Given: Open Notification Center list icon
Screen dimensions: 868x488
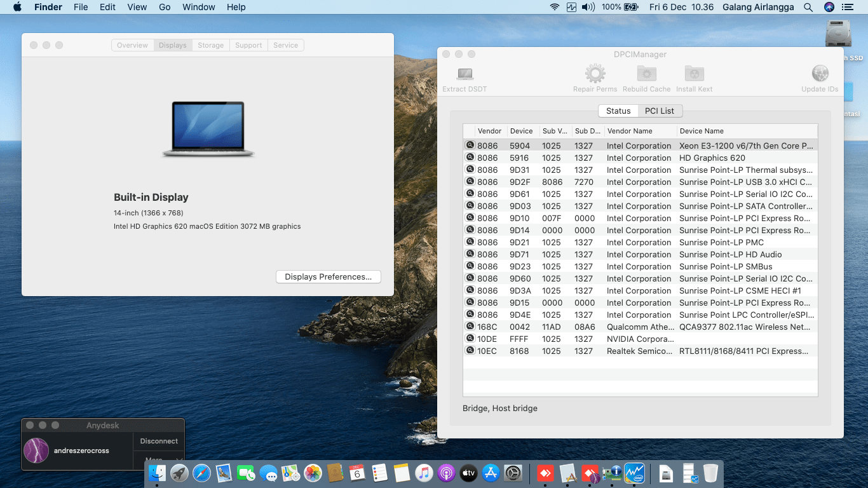Looking at the screenshot, I should (x=848, y=7).
